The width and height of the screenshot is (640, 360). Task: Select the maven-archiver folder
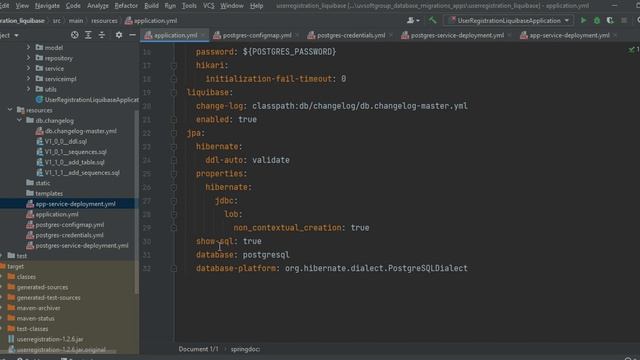(x=34, y=308)
